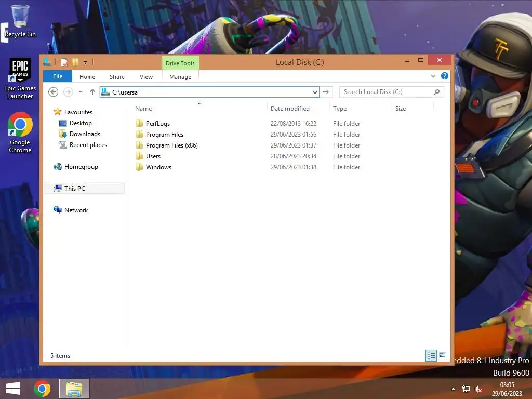Image resolution: width=532 pixels, height=399 pixels.
Task: Select the Program Files folder
Action: 165,135
